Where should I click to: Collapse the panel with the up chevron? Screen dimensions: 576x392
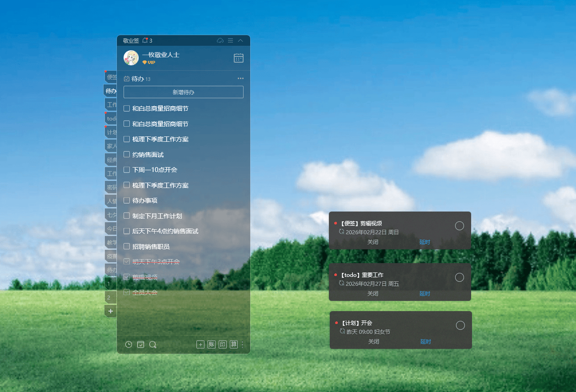240,40
